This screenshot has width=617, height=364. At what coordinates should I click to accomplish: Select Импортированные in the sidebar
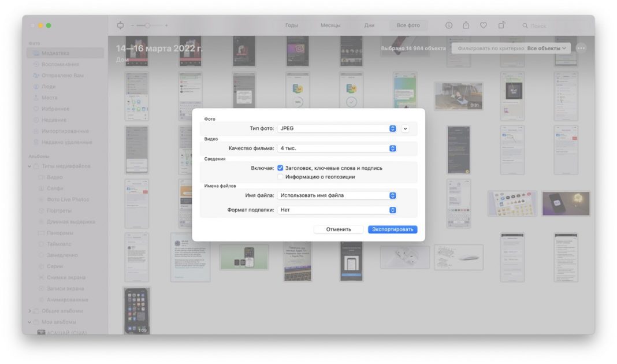point(65,131)
